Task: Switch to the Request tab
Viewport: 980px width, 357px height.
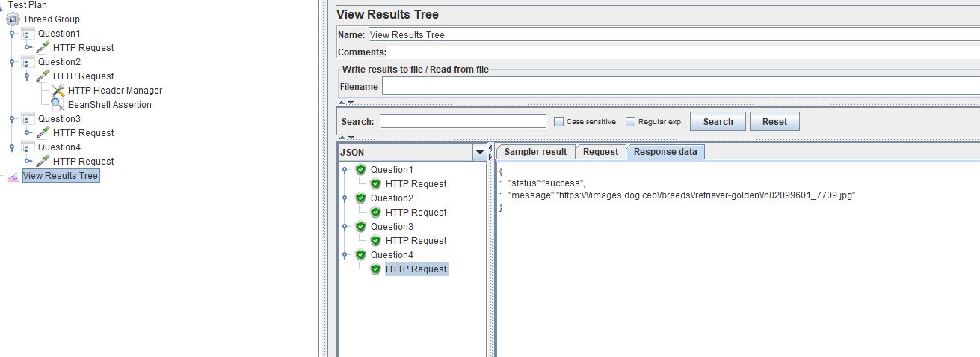Action: [600, 152]
